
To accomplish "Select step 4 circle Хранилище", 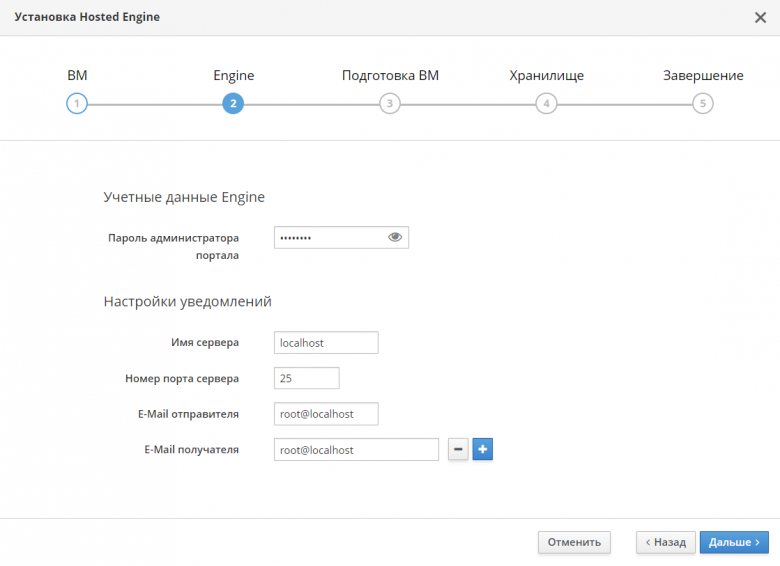I will [x=546, y=103].
